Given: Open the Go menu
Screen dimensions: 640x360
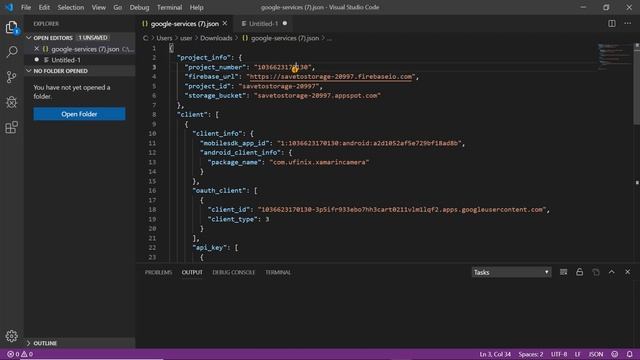Looking at the screenshot, I should (118, 7).
